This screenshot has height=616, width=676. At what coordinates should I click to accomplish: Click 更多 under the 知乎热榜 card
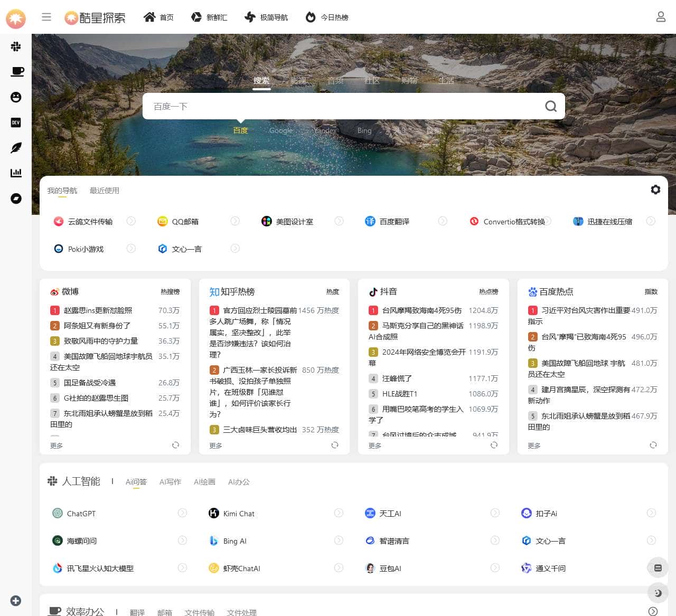coord(215,445)
